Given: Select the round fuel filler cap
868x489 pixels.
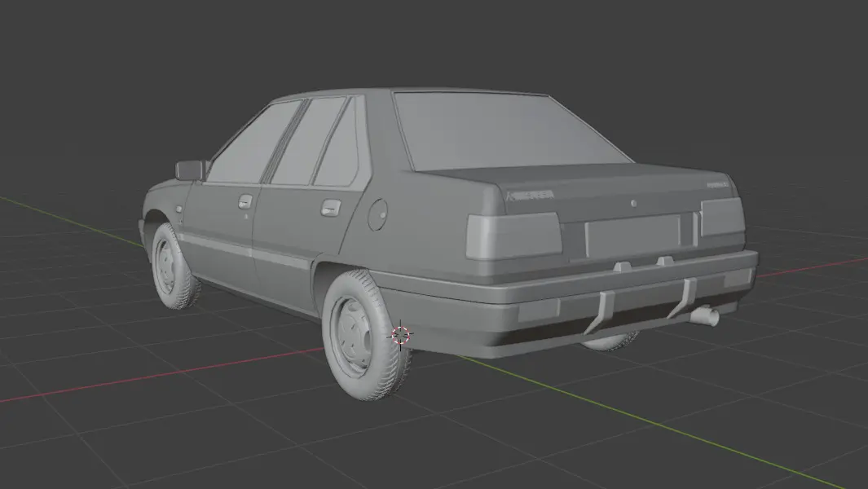Looking at the screenshot, I should [377, 214].
